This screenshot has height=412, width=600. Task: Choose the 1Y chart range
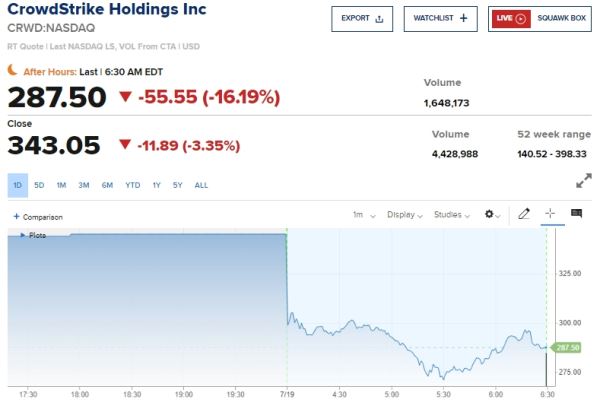157,185
